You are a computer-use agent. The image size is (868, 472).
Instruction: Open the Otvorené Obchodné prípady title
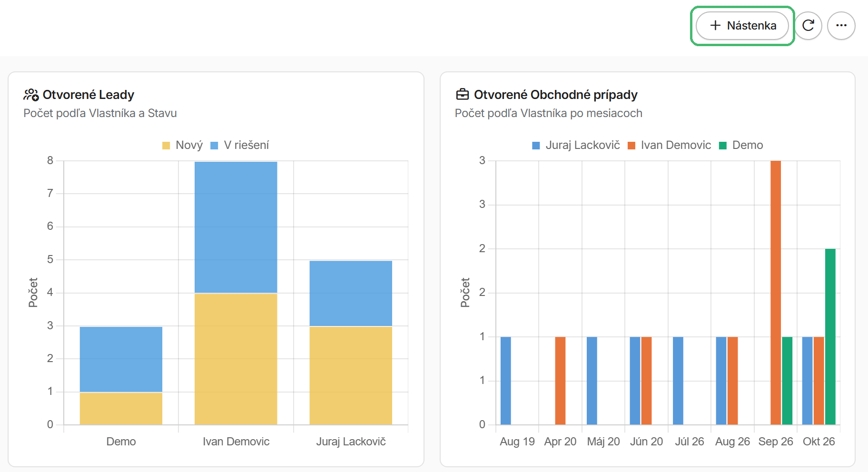[x=555, y=95]
